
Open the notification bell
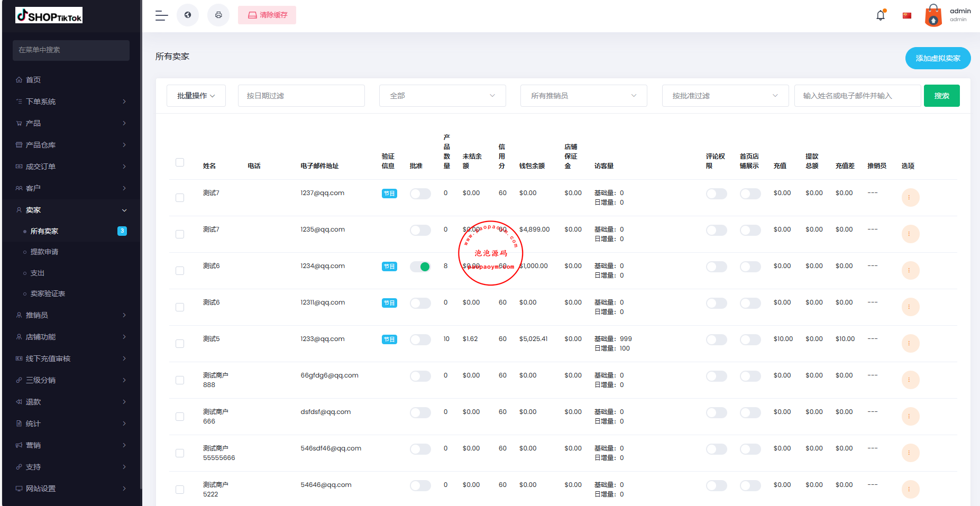881,15
